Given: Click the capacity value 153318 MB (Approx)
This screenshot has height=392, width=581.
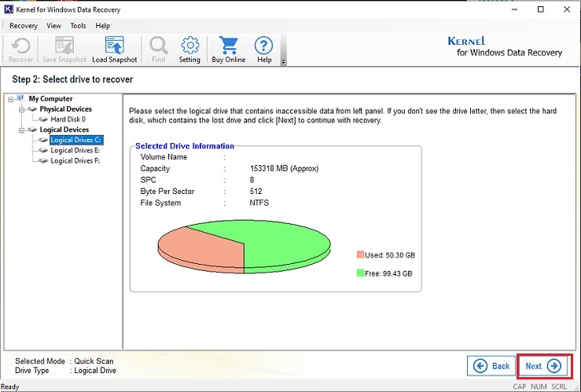Looking at the screenshot, I should (284, 168).
